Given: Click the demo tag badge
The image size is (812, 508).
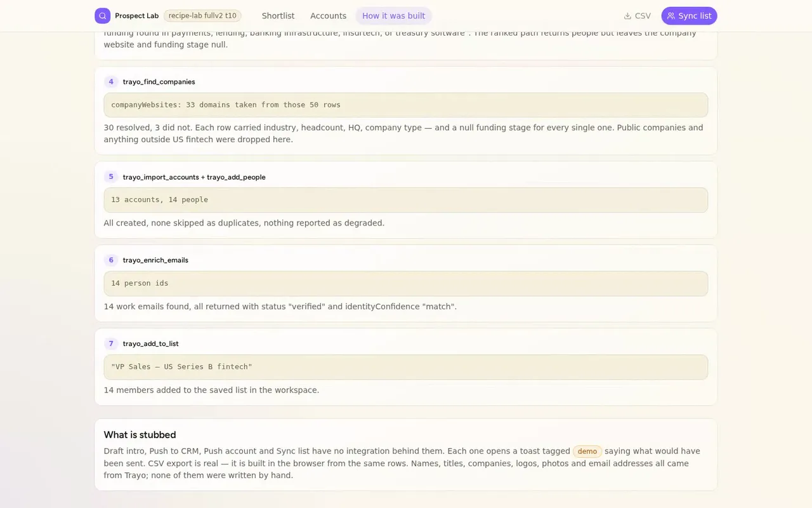Looking at the screenshot, I should tap(587, 451).
